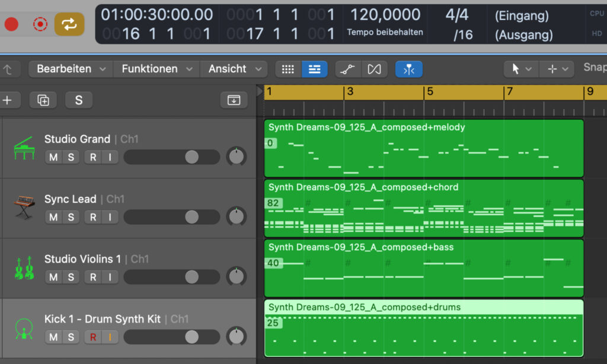Record-enable the Studio Violins 1 track
The image size is (607, 364).
tap(93, 277)
